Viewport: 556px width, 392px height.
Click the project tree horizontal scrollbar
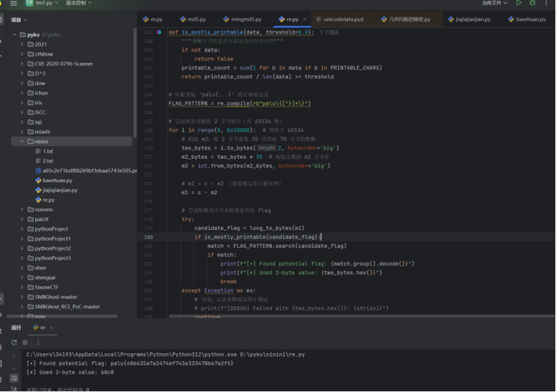pyautogui.click(x=62, y=316)
